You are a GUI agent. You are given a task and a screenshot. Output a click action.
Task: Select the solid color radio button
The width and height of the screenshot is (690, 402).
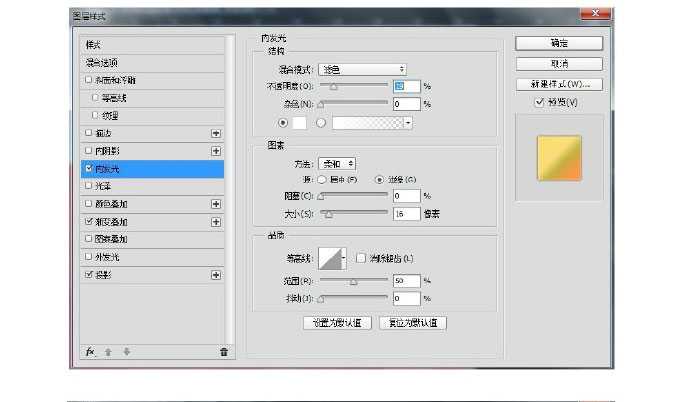283,123
